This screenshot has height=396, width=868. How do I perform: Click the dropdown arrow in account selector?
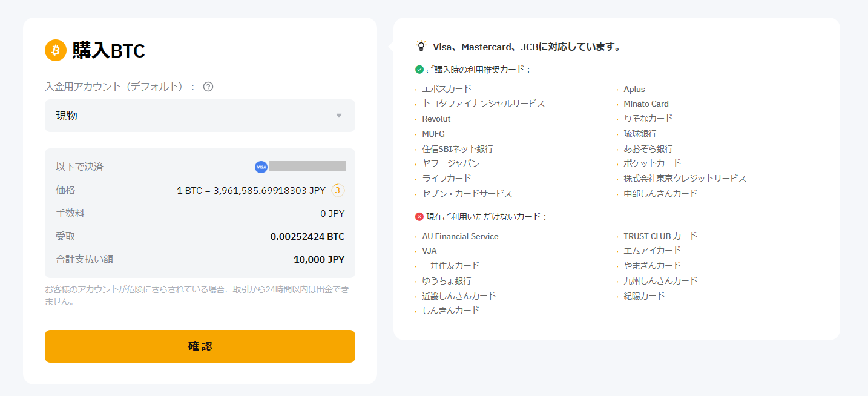coord(339,116)
